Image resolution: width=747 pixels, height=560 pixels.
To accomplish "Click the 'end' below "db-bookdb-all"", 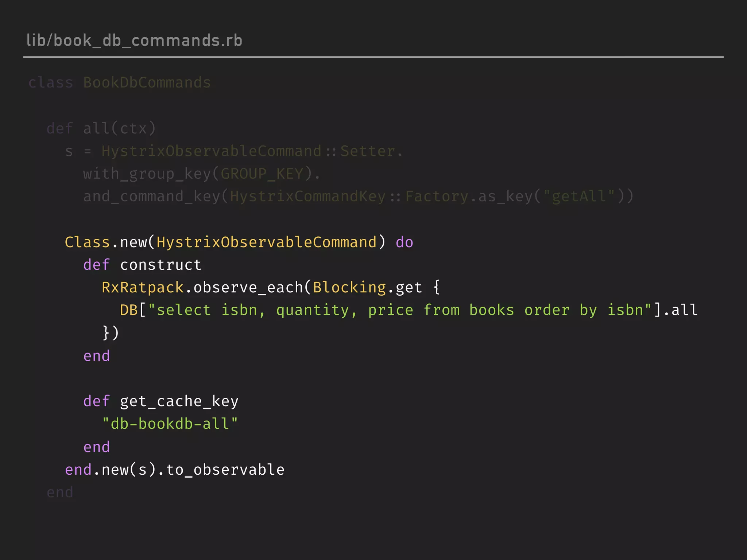I will (97, 447).
